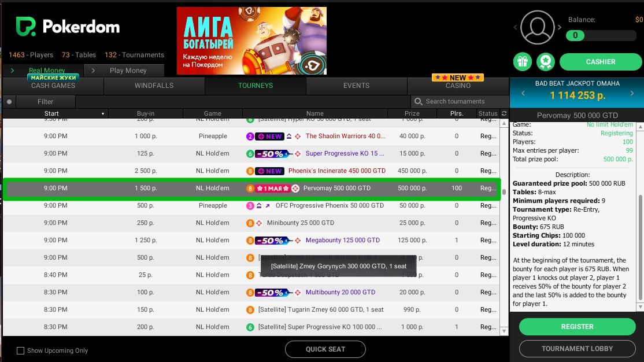
Task: Sort by the Prize column header
Action: click(412, 113)
